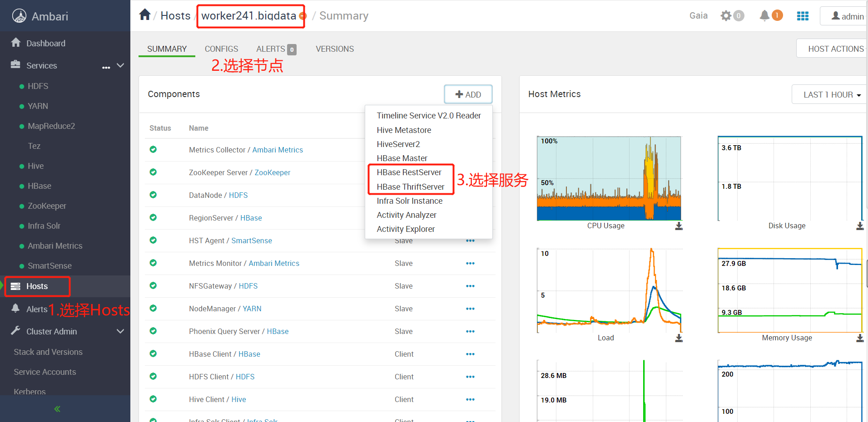868x422 pixels.
Task: Choose HBase ThriftServer from add menu
Action: pos(411,187)
